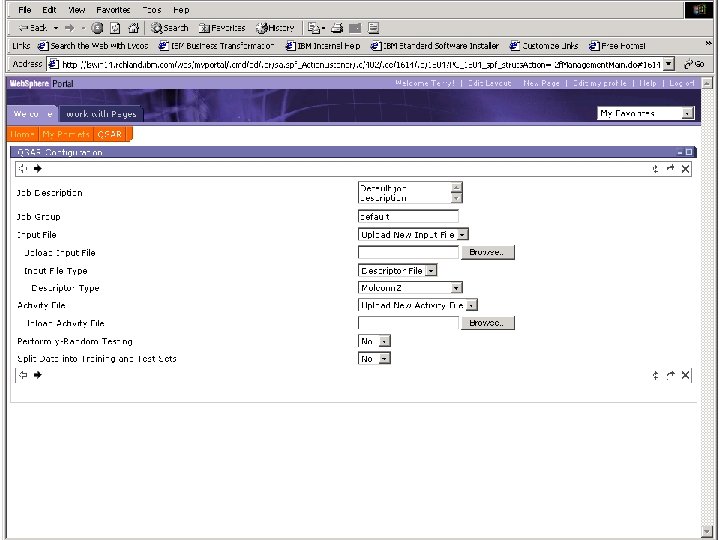Click the Upload Input File text field
720x540 pixels.
[408, 252]
